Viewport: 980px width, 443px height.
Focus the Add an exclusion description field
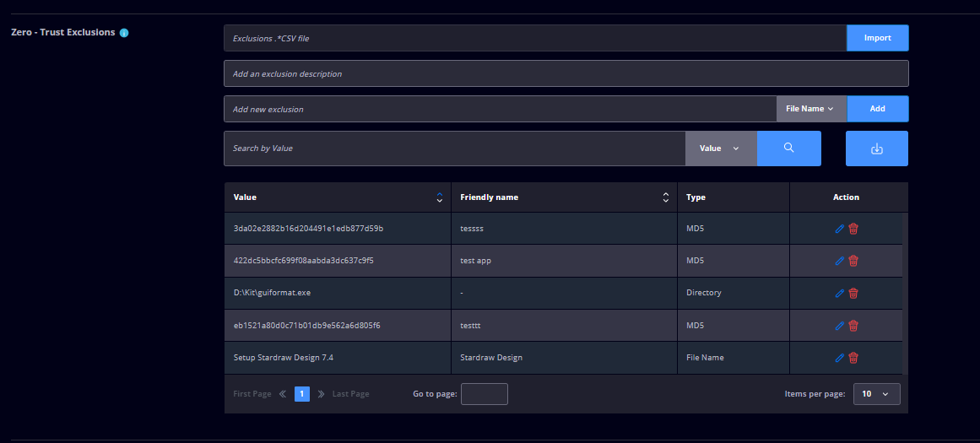coord(566,73)
